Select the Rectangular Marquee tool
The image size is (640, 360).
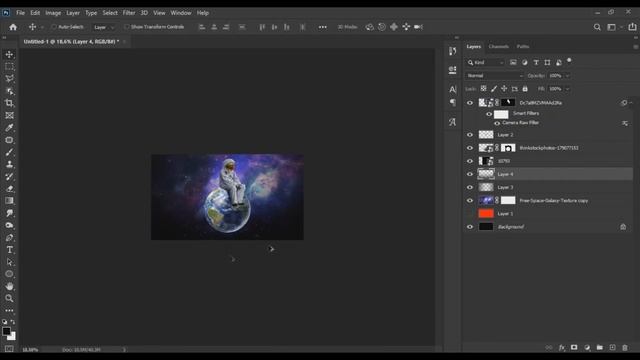tap(9, 67)
